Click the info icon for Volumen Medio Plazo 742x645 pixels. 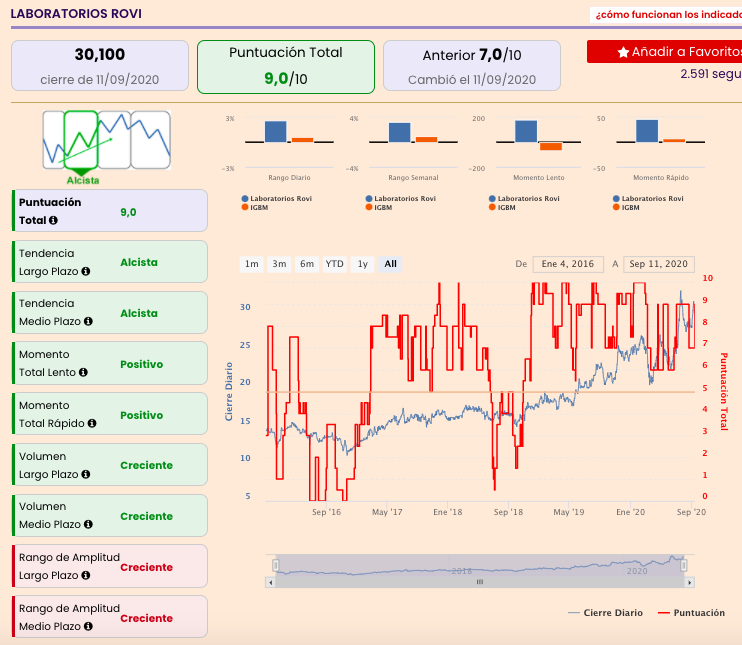coord(88,524)
